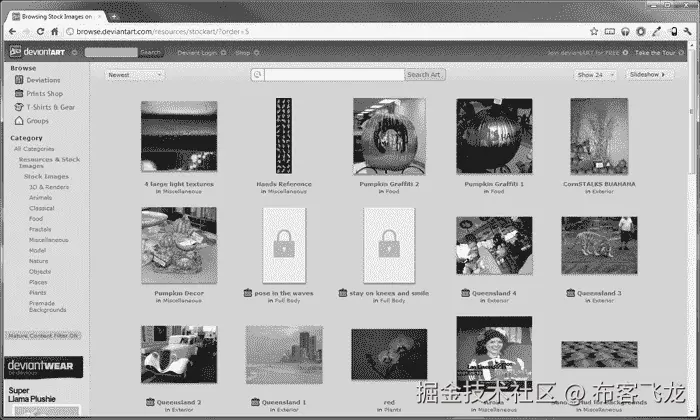
Task: Click the deviantART logo
Action: tap(38, 52)
